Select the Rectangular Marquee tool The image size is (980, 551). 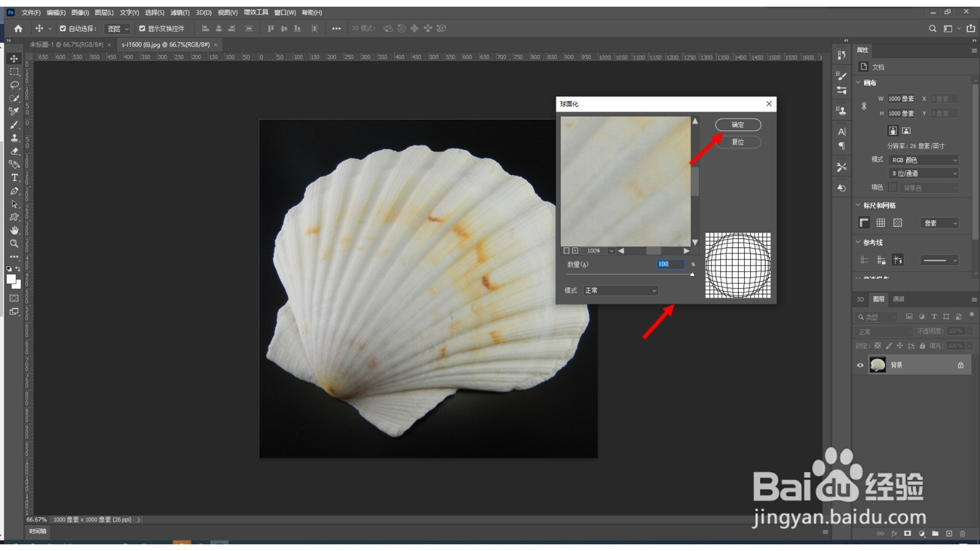[14, 72]
